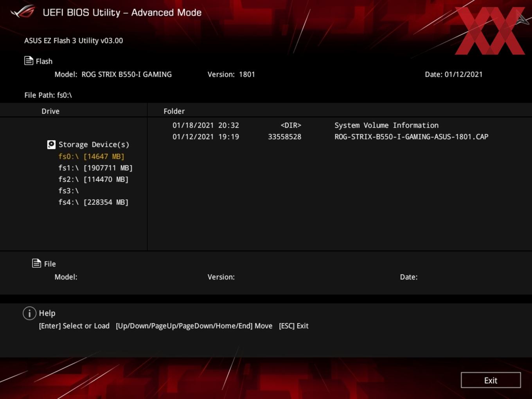Click the Drive column header
Viewport: 532px width, 399px height.
[x=50, y=111]
